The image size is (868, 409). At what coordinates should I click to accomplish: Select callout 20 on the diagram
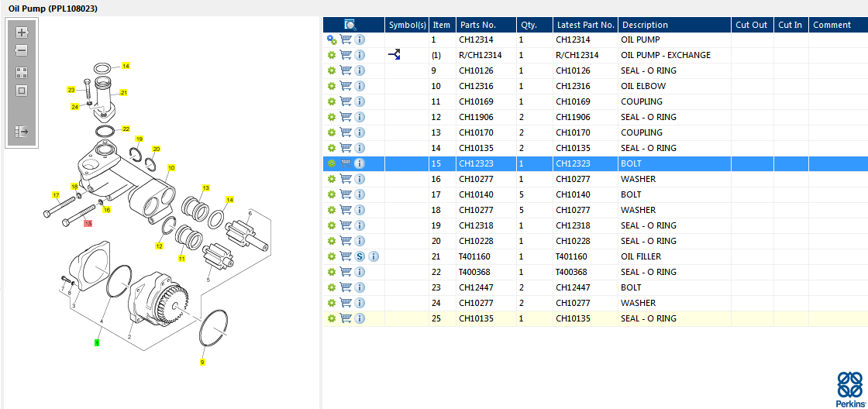[x=156, y=149]
